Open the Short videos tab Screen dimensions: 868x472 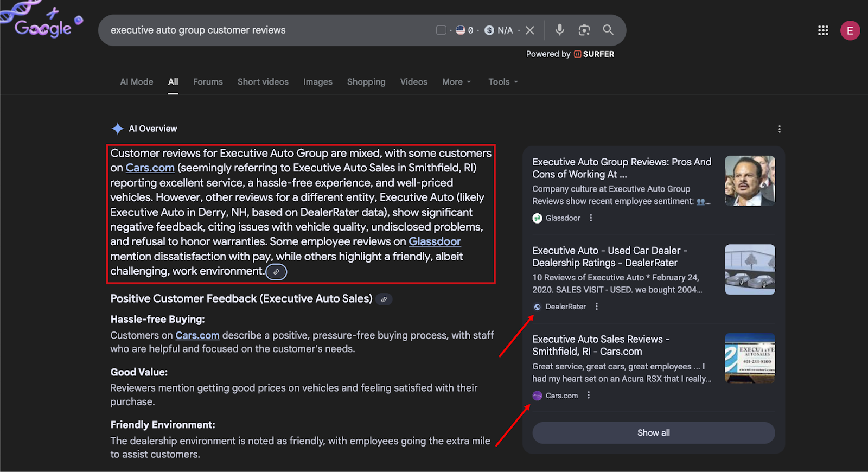[x=263, y=82]
